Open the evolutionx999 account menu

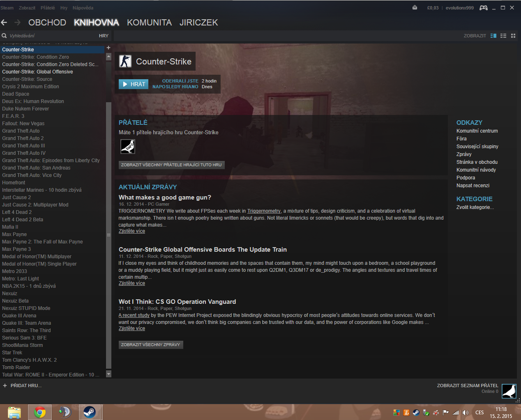tap(459, 8)
